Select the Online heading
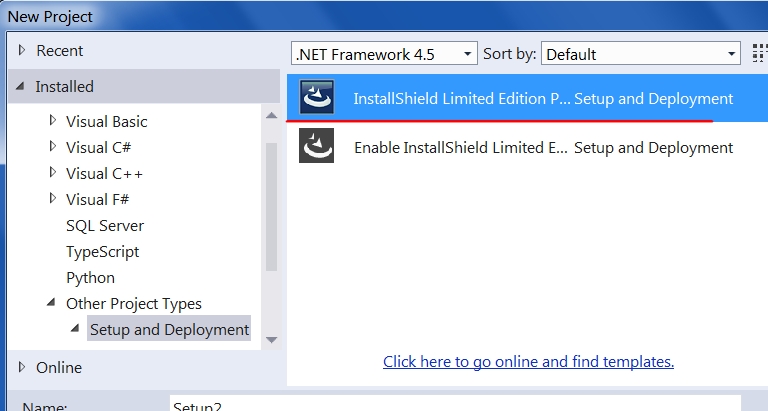 click(x=59, y=367)
